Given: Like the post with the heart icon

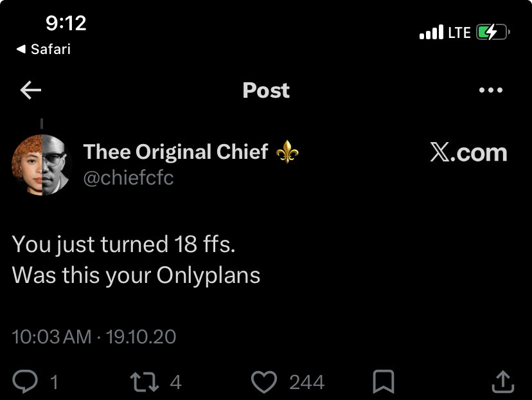Looking at the screenshot, I should [264, 382].
